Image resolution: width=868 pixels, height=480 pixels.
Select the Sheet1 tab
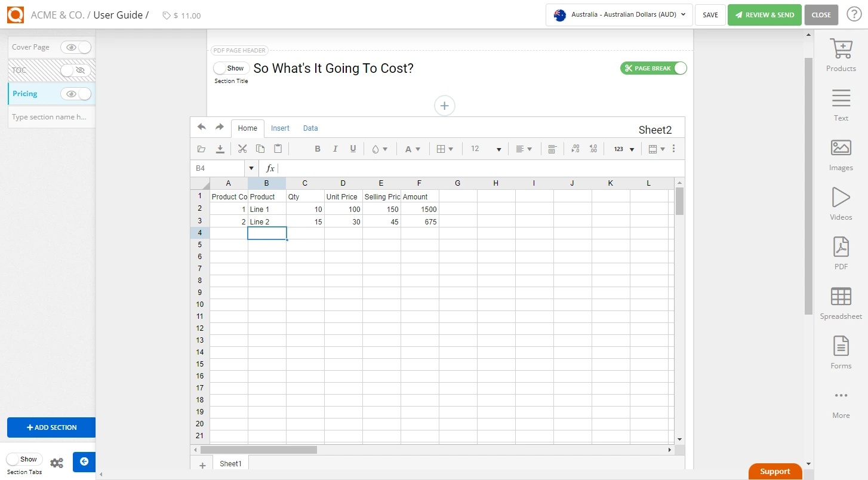click(230, 463)
